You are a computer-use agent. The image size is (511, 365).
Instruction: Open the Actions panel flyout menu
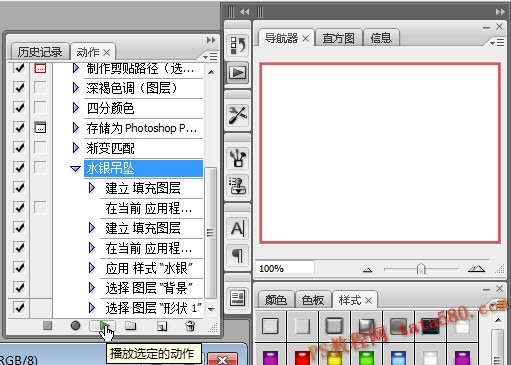point(210,56)
